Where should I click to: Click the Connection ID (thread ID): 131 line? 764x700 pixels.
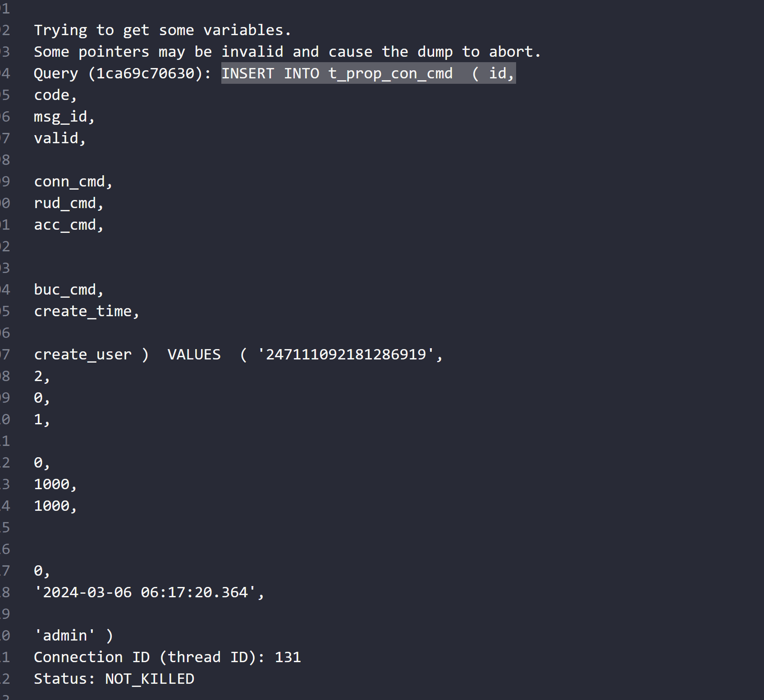click(x=167, y=657)
